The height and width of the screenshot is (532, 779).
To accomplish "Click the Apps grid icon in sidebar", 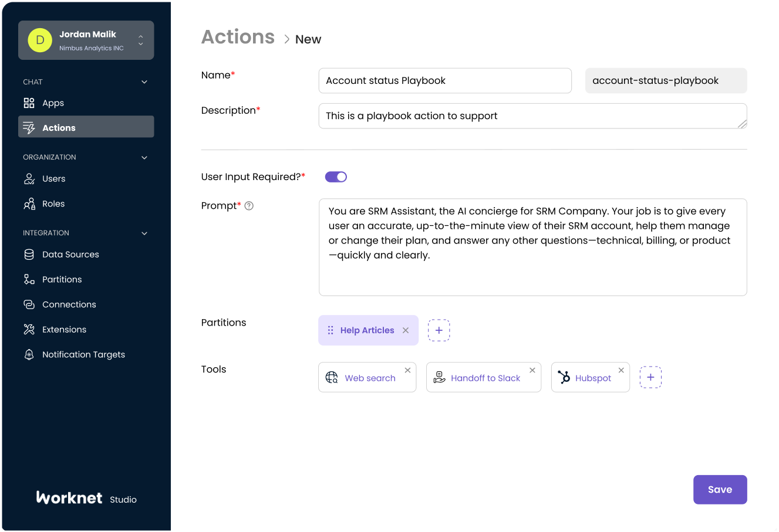I will pyautogui.click(x=29, y=103).
